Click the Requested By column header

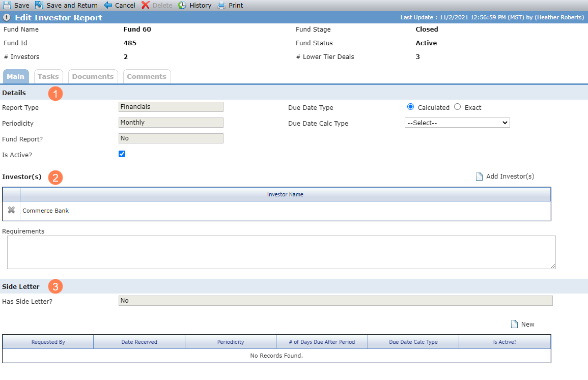tap(48, 342)
